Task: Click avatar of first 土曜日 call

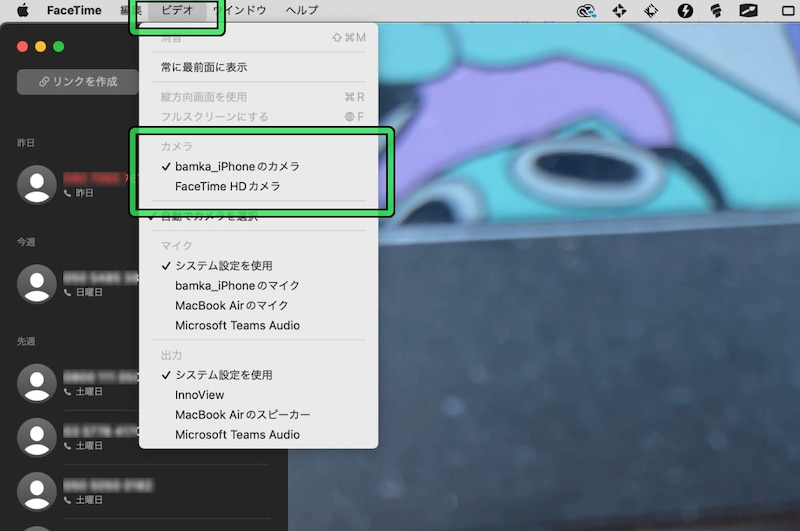Action: [37, 384]
